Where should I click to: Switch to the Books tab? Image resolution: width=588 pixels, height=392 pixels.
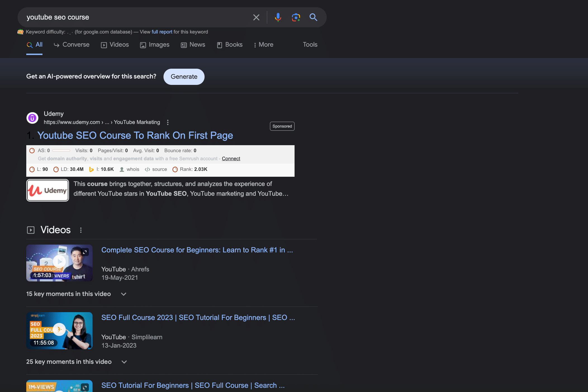[x=230, y=45]
